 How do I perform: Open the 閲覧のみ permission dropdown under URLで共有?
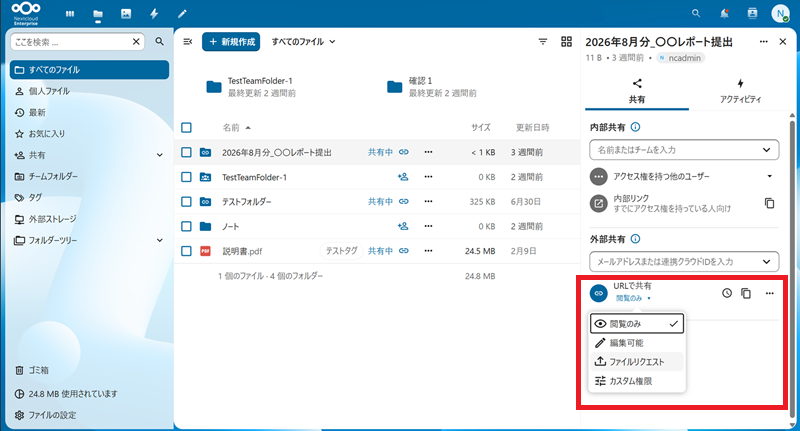[633, 298]
